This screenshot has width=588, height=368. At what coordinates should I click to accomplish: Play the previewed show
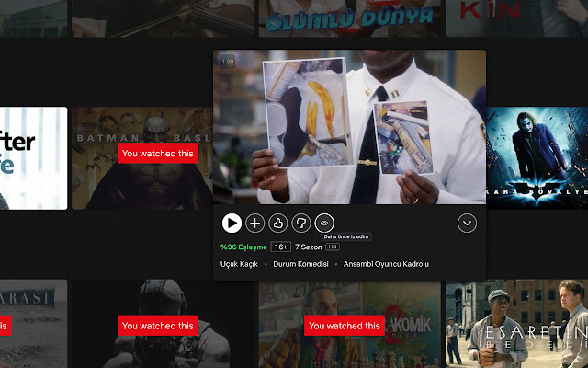click(x=232, y=223)
